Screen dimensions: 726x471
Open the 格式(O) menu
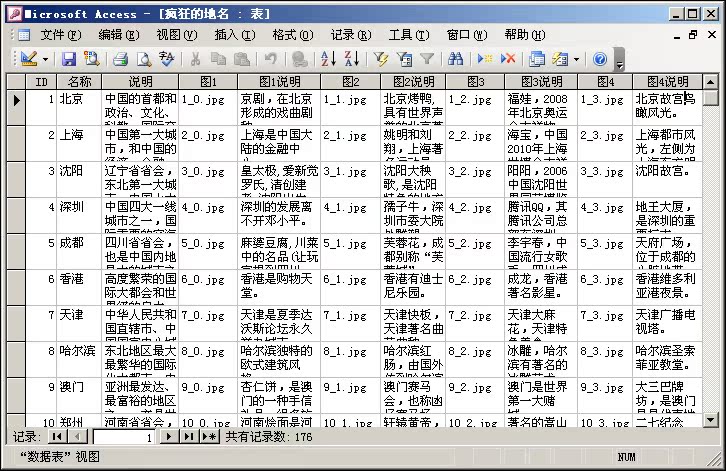(293, 35)
